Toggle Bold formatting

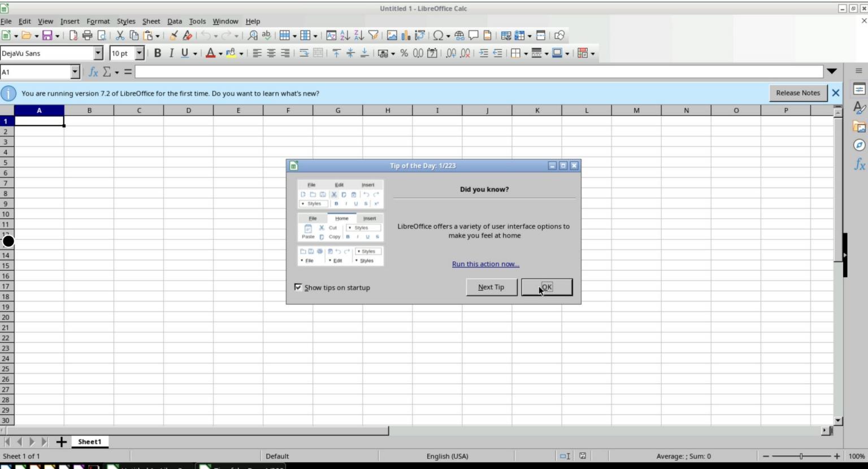[157, 53]
